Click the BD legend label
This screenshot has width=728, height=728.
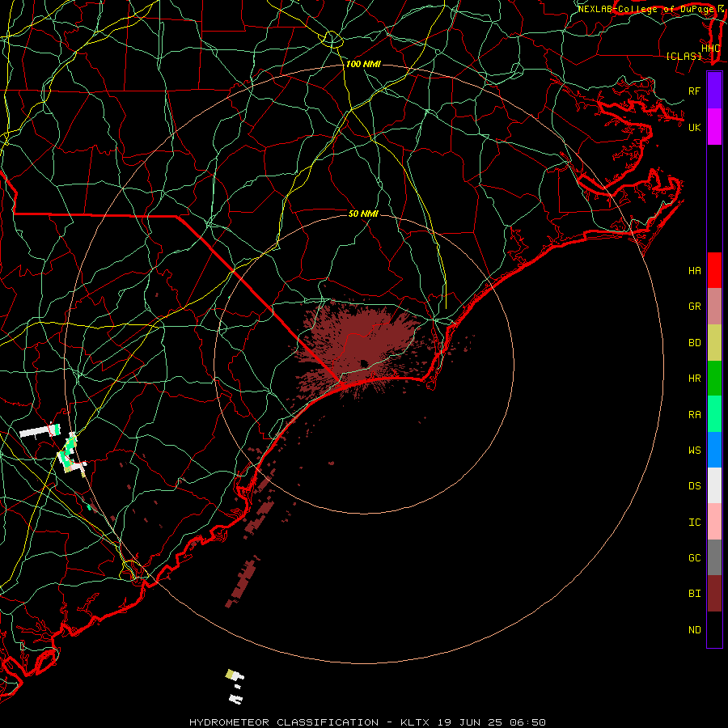coord(695,343)
